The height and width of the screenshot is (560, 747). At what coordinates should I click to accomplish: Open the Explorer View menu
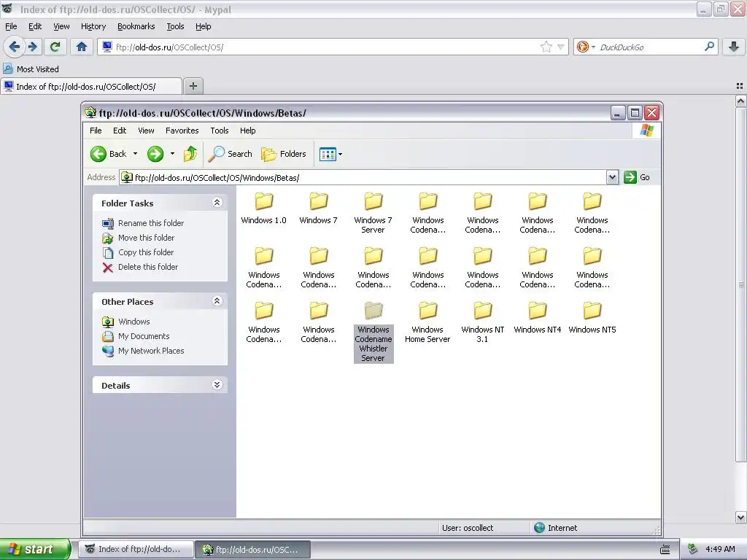146,131
